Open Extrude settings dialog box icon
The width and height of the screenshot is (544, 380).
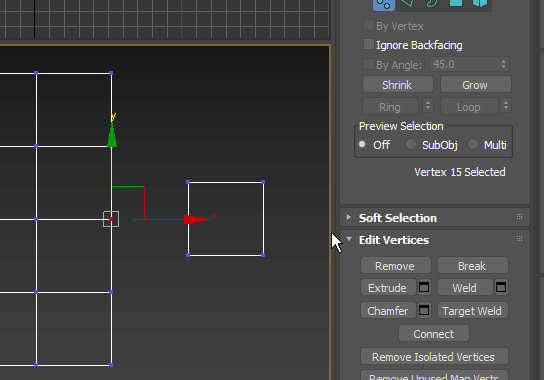tap(424, 287)
